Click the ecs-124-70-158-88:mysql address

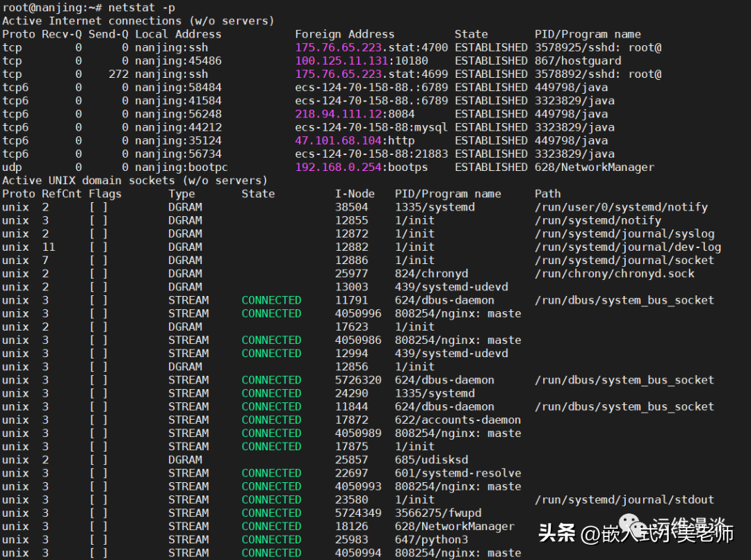(371, 127)
